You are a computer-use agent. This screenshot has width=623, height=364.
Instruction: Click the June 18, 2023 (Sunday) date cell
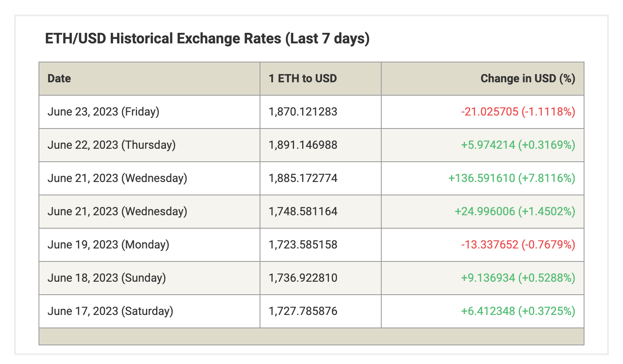click(107, 278)
